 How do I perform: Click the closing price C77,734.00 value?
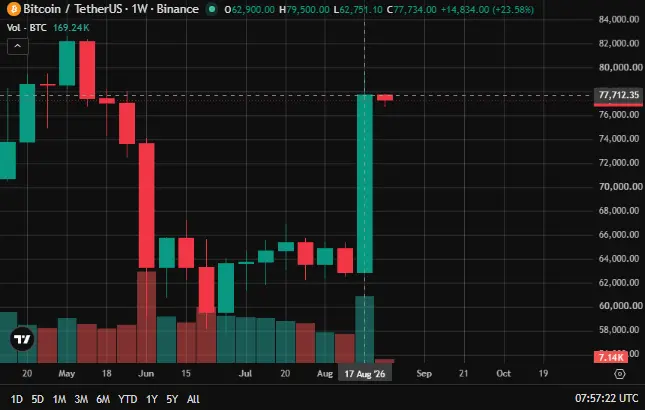411,9
